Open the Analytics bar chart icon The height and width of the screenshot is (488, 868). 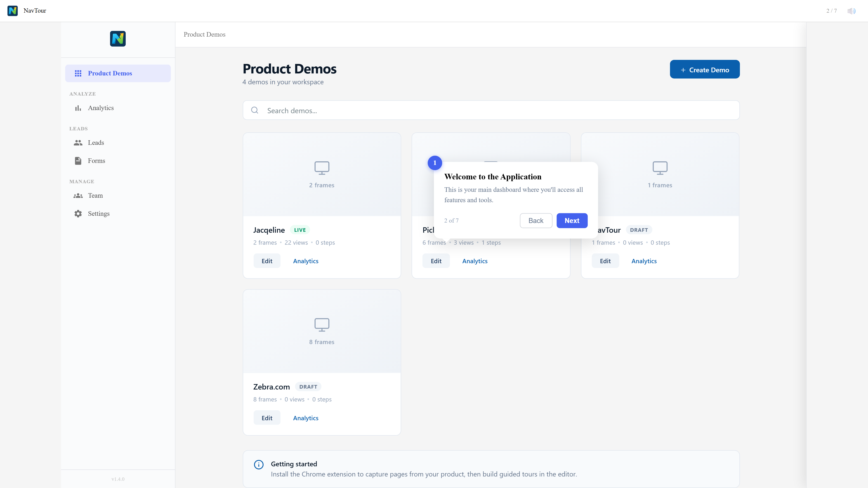[78, 108]
